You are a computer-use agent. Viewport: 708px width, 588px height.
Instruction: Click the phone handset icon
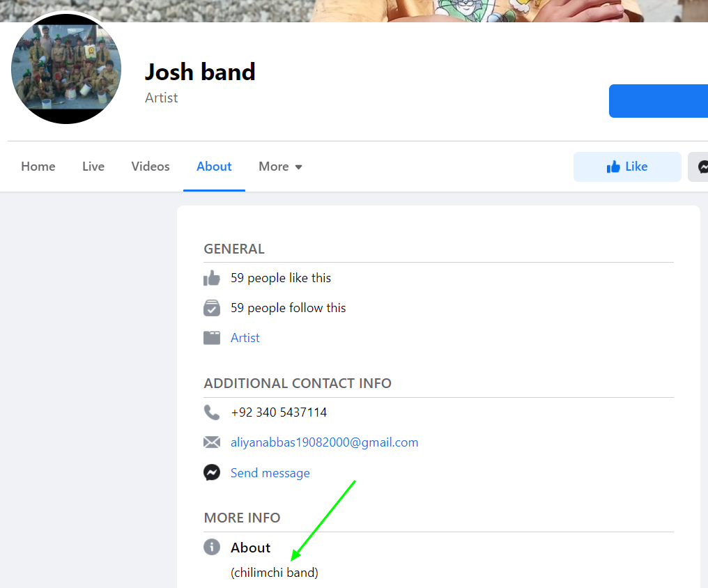pos(212,412)
